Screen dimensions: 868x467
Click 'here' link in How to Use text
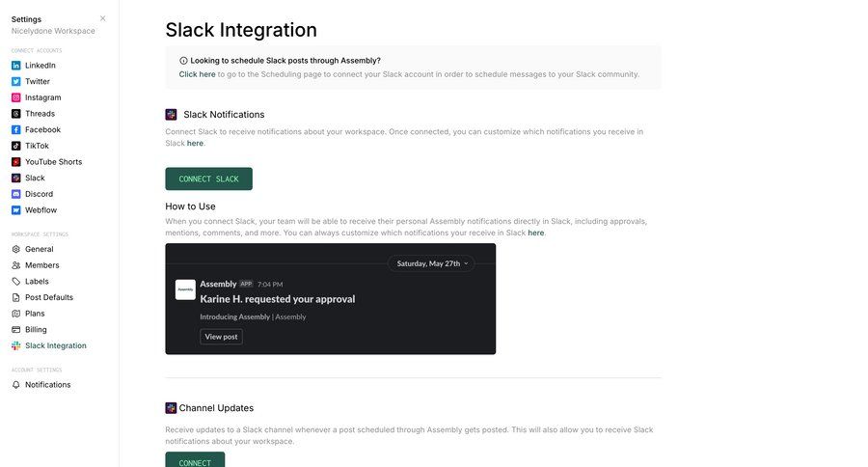536,233
